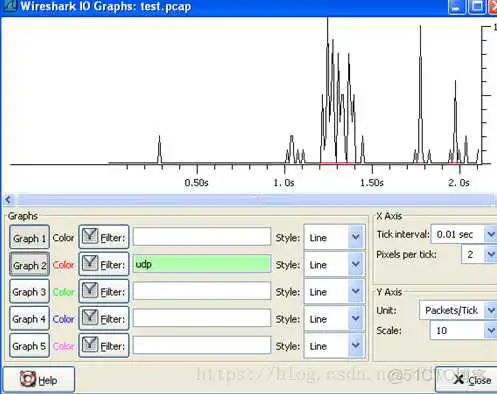Click the Help button
The height and width of the screenshot is (394, 497).
click(39, 380)
